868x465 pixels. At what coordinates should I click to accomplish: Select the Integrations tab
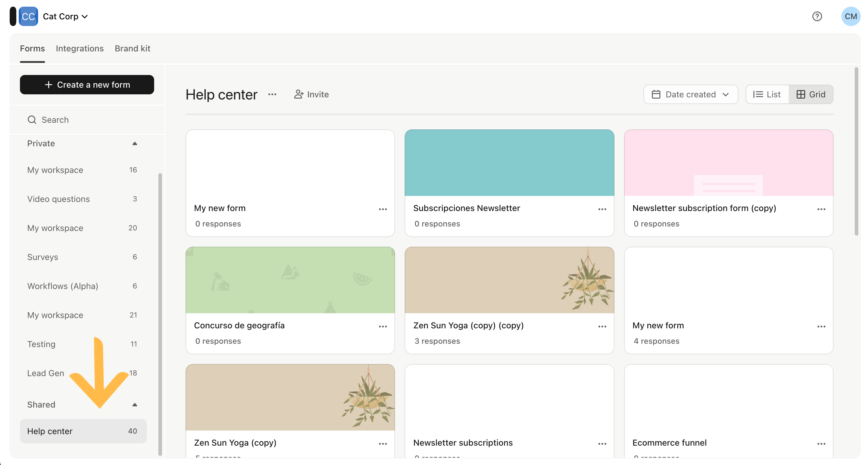pyautogui.click(x=79, y=49)
